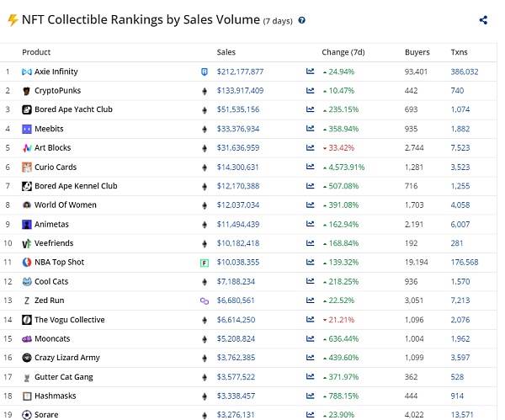Open the chart icon in Gutter Cat Gang row
505x420 pixels.
[x=310, y=376]
